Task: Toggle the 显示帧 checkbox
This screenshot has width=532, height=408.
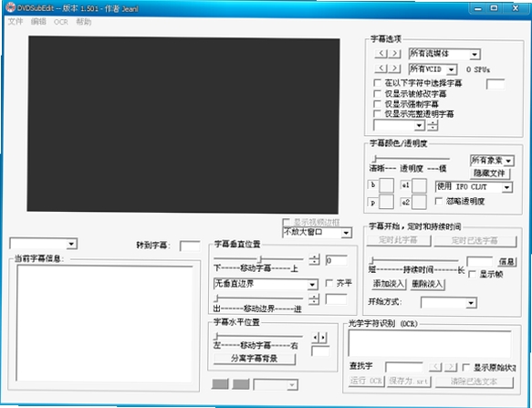Action: 472,274
